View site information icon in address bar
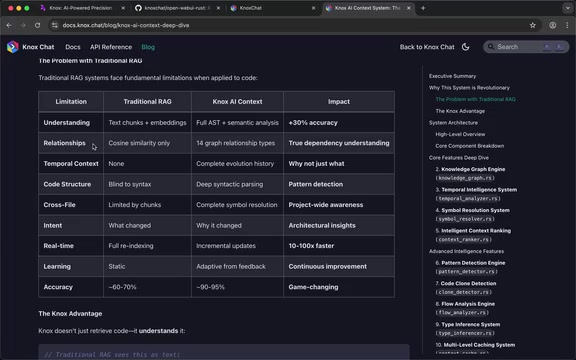 coord(55,25)
